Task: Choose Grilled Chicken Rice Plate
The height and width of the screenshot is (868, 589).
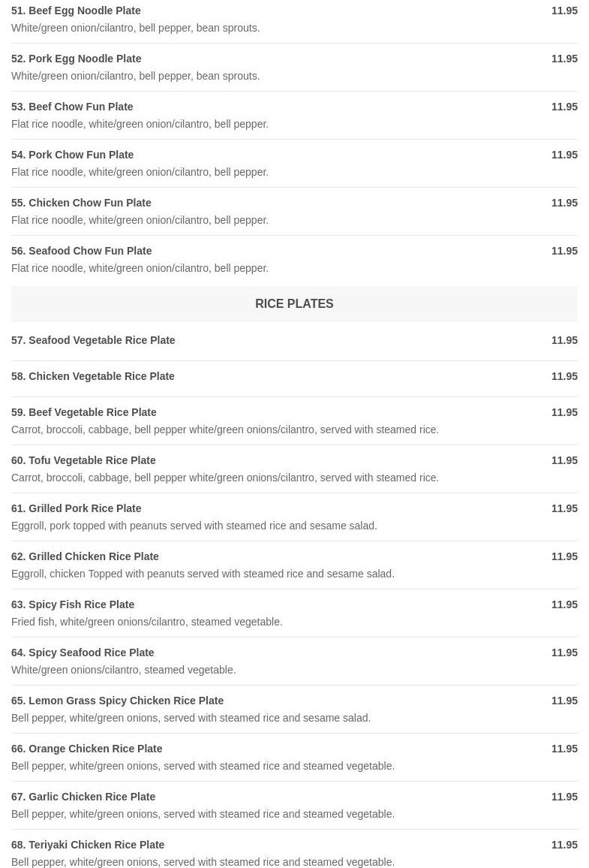Action: 85,556
